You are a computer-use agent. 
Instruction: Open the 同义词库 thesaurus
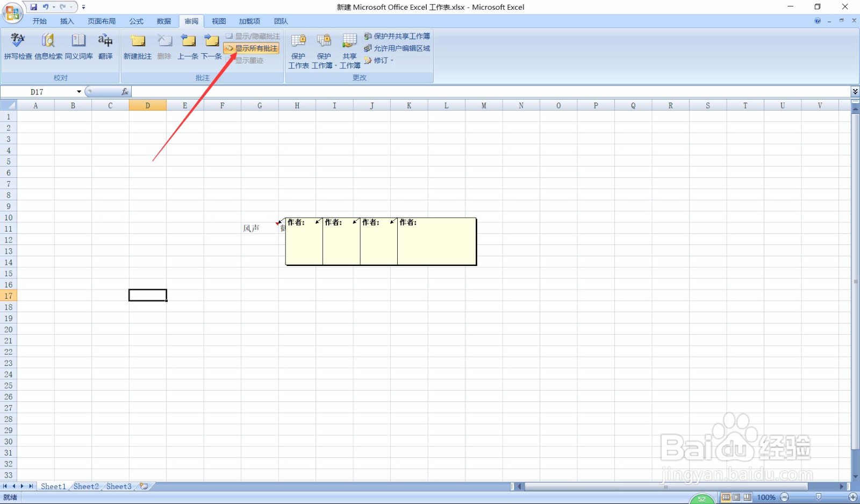[79, 47]
